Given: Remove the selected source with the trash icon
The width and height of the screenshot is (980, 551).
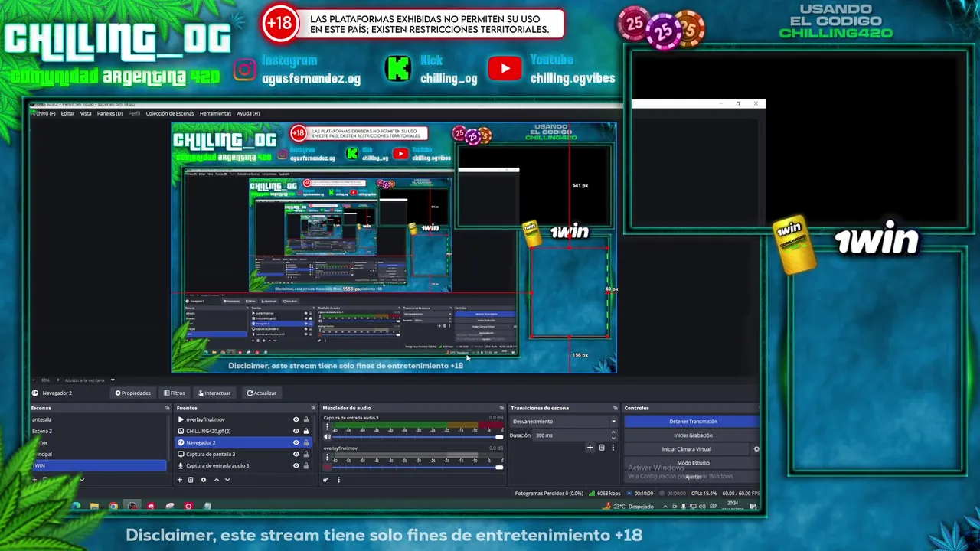Looking at the screenshot, I should pyautogui.click(x=191, y=480).
